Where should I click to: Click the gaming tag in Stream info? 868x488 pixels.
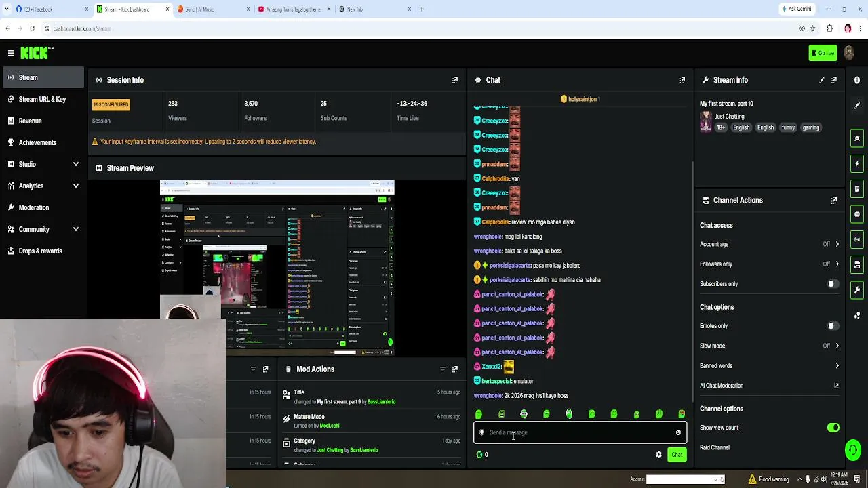(811, 127)
